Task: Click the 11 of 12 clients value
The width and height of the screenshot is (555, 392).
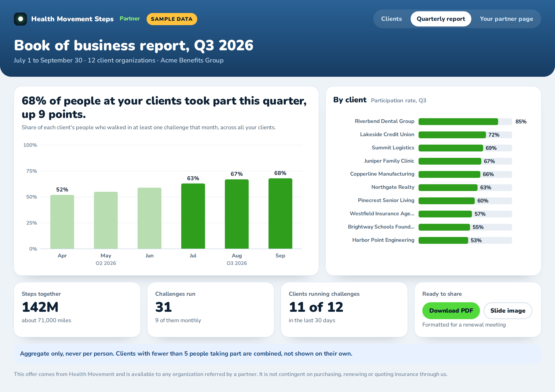Action: pos(316,307)
